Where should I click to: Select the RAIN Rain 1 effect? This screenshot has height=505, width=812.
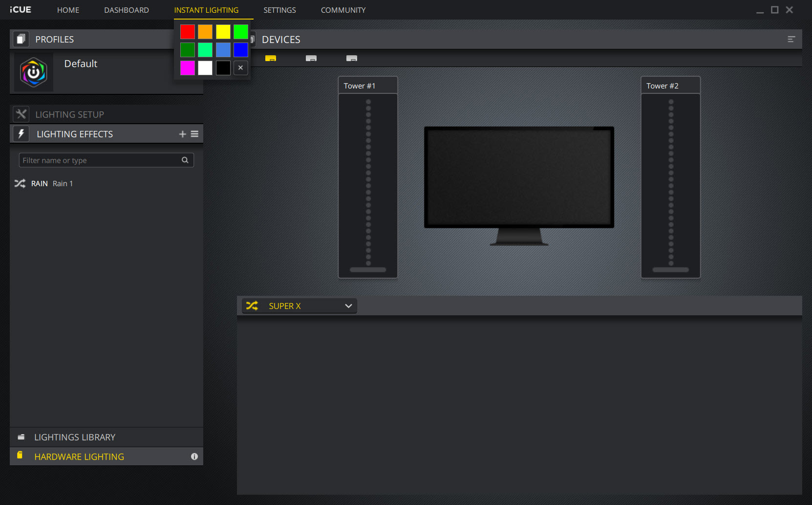point(107,183)
